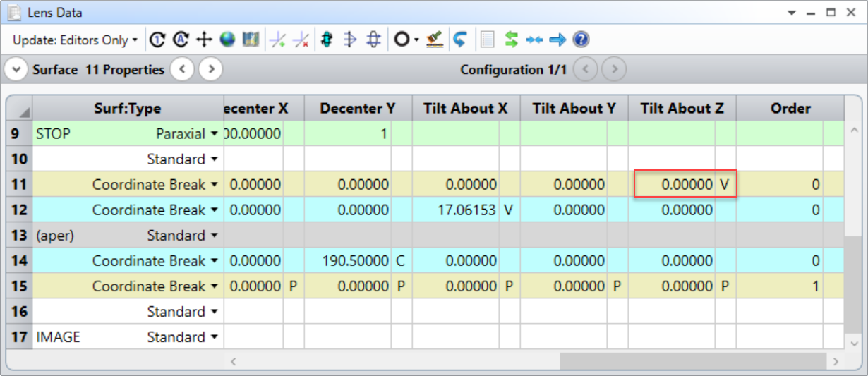Screen dimensions: 868x376
Task: Click the blue lens with right arrow icon
Action: (x=350, y=40)
